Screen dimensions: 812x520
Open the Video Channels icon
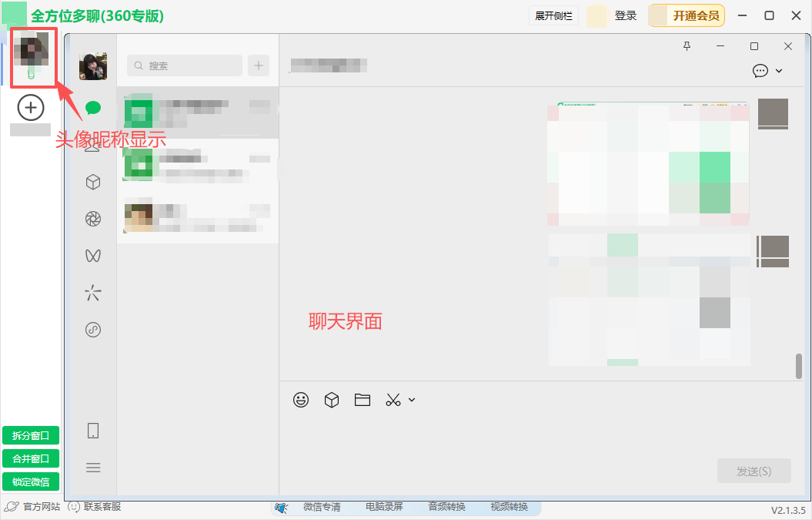[x=92, y=255]
